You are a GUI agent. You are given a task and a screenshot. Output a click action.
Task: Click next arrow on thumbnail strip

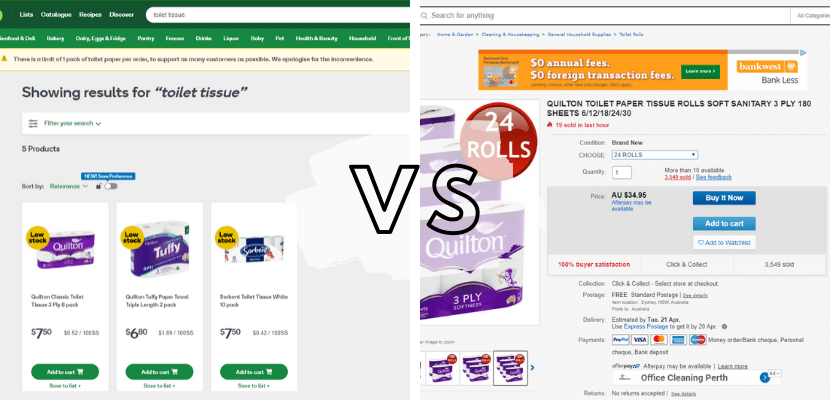point(533,368)
